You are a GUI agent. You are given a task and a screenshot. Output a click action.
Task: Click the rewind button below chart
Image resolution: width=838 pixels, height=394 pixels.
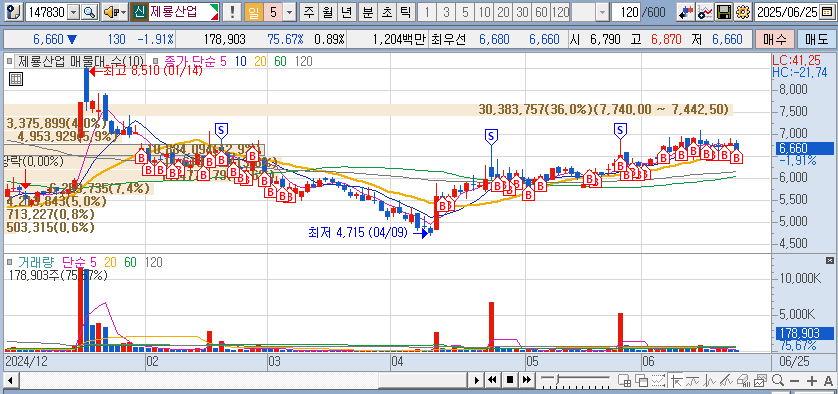pos(492,380)
